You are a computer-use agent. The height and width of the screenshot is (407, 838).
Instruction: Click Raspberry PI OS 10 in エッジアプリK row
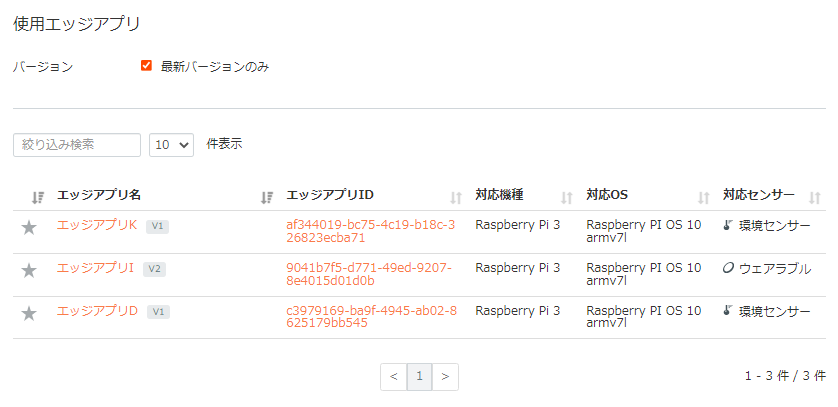click(x=643, y=225)
